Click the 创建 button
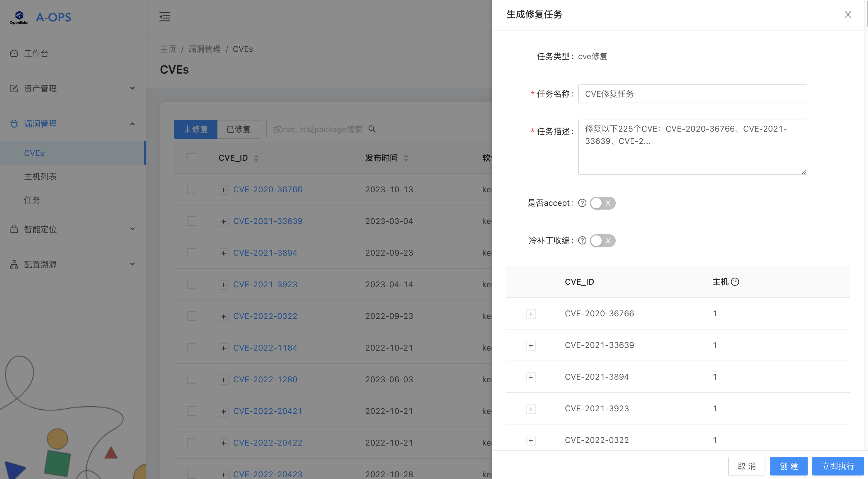Image resolution: width=868 pixels, height=479 pixels. [x=789, y=466]
